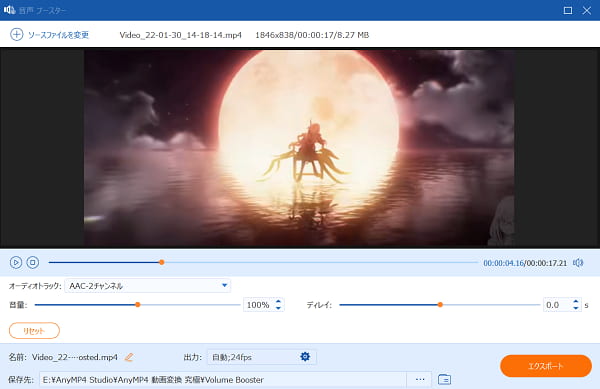Browse save path with three dots button
Screen dimensions: 600x389
tap(420, 379)
